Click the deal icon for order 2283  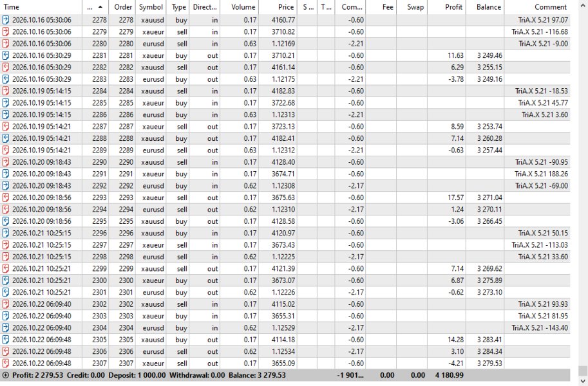(x=6, y=79)
